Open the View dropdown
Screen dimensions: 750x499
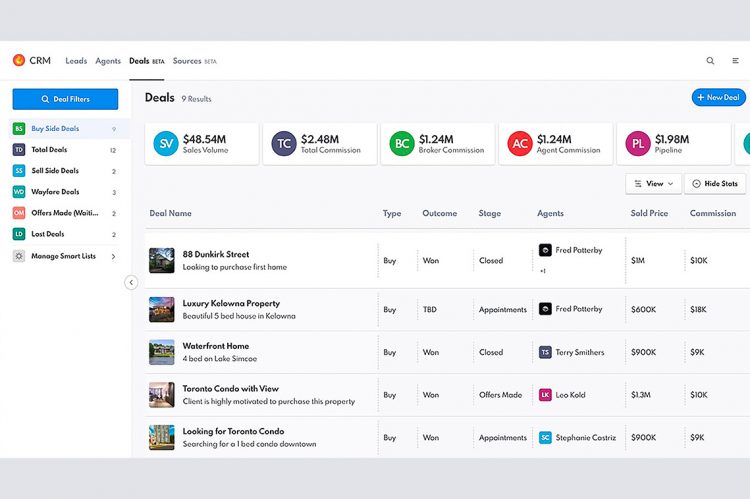coord(653,184)
